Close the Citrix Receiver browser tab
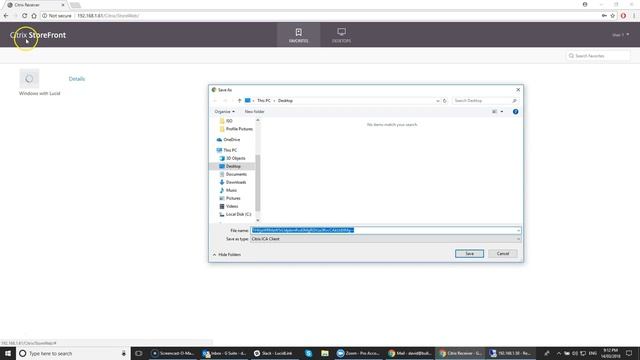The height and width of the screenshot is (360, 640). [63, 5]
